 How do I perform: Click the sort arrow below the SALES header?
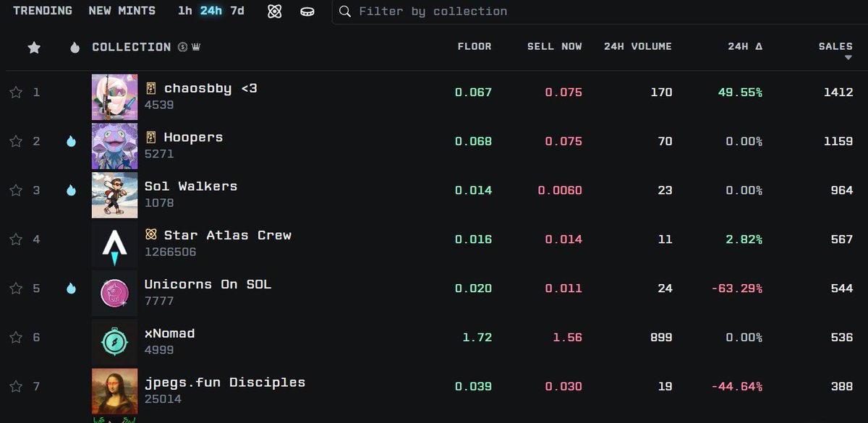pyautogui.click(x=848, y=58)
